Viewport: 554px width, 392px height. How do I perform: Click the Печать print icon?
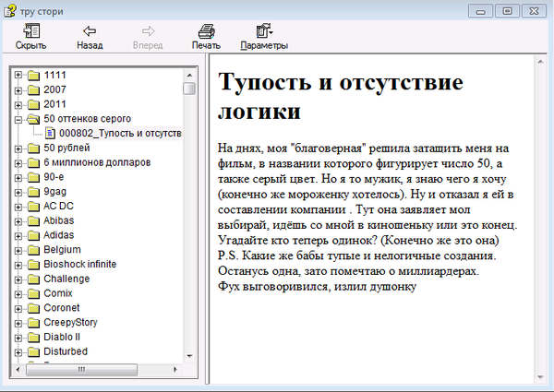[x=206, y=31]
